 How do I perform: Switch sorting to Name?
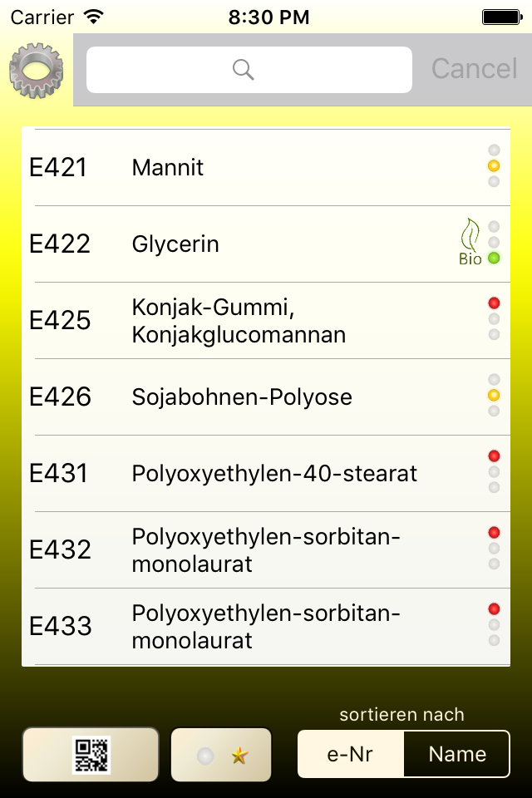pos(456,753)
